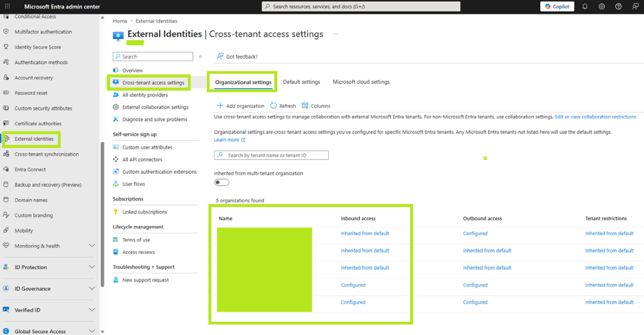The height and width of the screenshot is (335, 644).
Task: Click the Domain names icon
Action: point(6,200)
